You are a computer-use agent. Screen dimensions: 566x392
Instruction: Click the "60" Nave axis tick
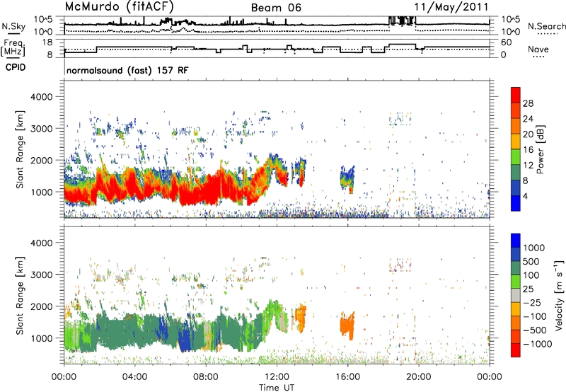coord(506,42)
